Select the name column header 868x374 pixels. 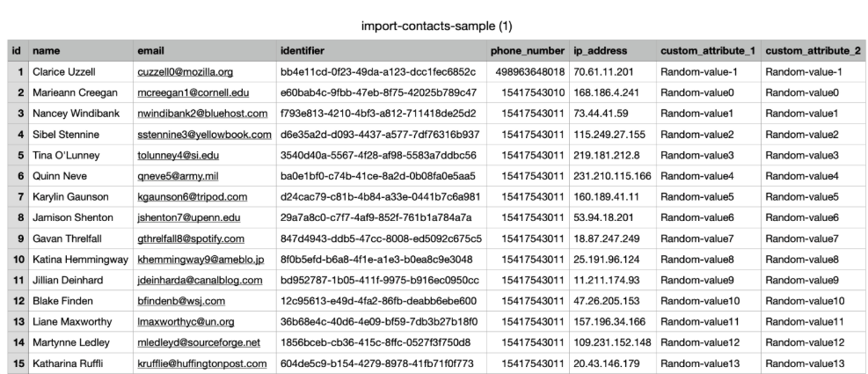pos(46,50)
